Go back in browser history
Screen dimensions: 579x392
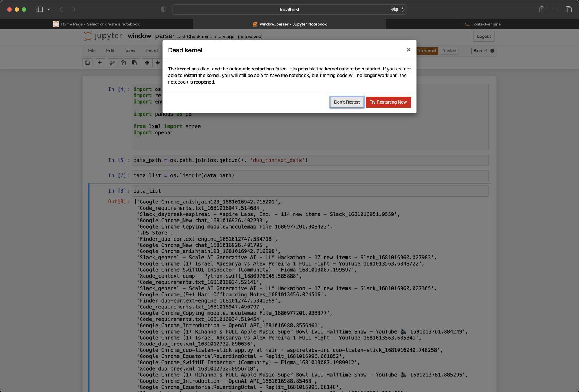pos(61,9)
